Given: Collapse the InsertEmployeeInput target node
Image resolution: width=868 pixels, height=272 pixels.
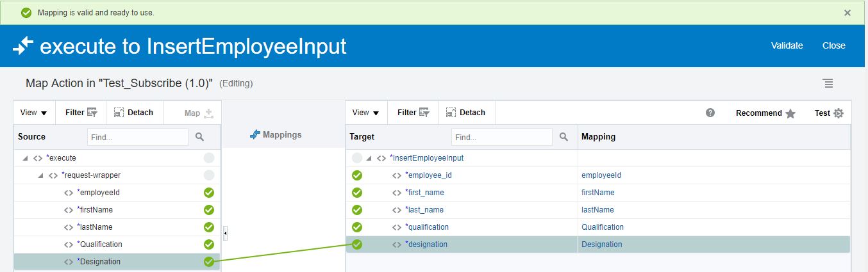Looking at the screenshot, I should pos(369,158).
